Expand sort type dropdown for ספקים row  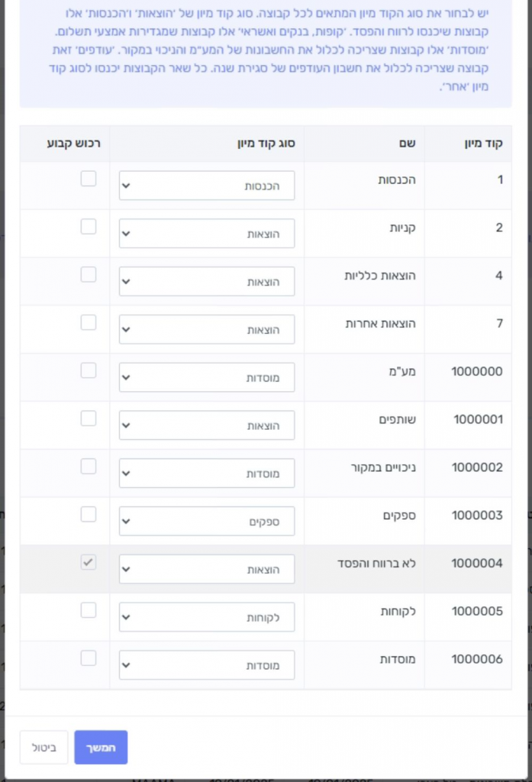pyautogui.click(x=207, y=522)
